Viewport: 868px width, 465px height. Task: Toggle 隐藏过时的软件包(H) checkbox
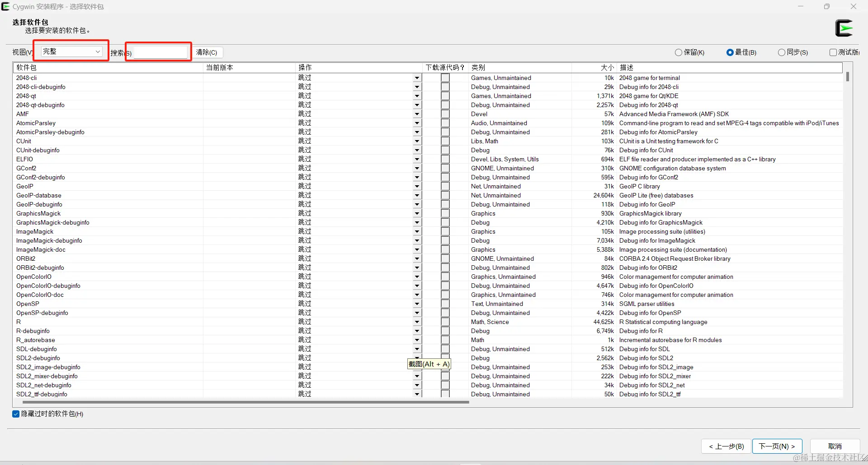48,414
